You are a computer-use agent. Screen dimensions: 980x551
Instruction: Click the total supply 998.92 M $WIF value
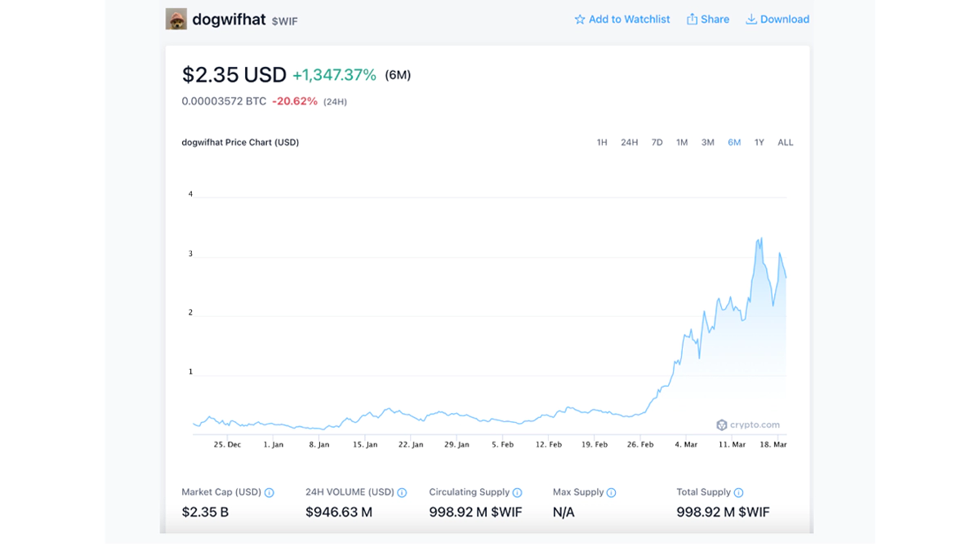(x=723, y=513)
